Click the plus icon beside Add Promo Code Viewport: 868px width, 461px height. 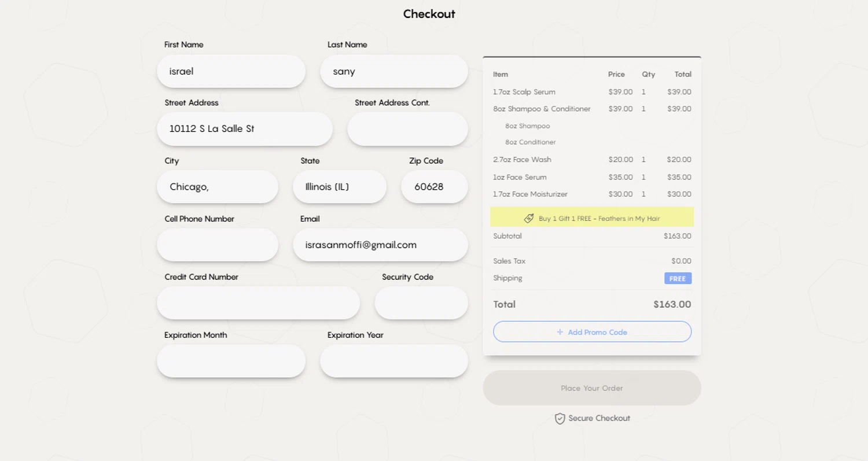tap(560, 332)
